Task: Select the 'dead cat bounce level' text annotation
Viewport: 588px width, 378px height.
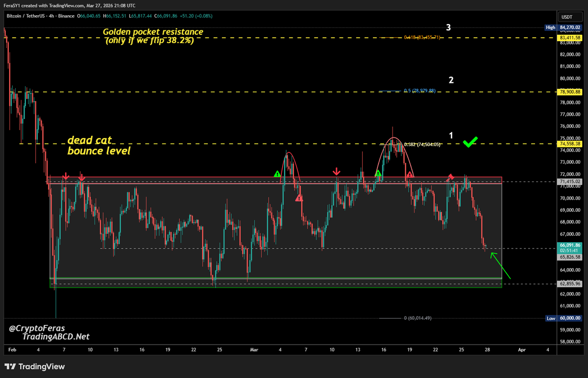Action: (x=99, y=146)
